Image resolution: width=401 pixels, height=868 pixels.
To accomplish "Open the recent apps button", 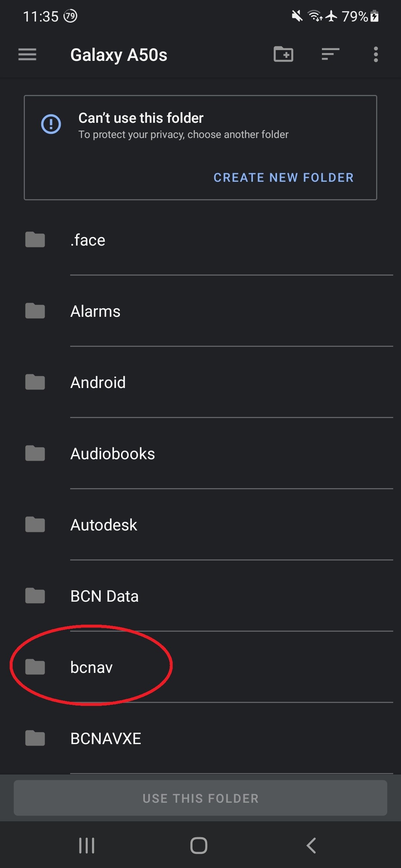I will [x=87, y=845].
